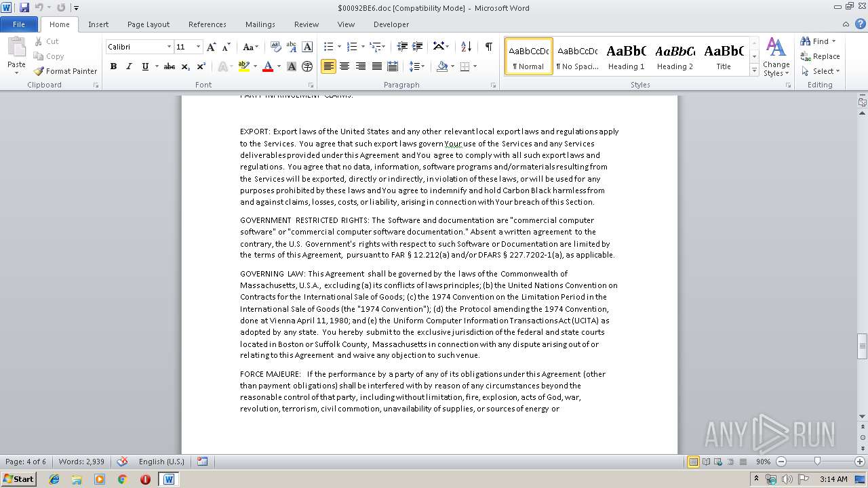Viewport: 868px width, 488px height.
Task: Click the Grow Font icon
Action: 212,47
